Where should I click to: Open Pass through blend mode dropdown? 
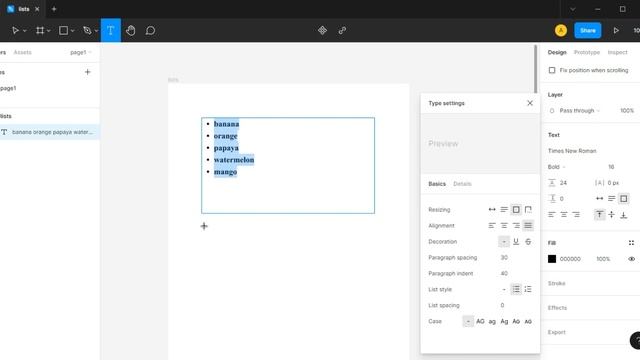coord(580,111)
